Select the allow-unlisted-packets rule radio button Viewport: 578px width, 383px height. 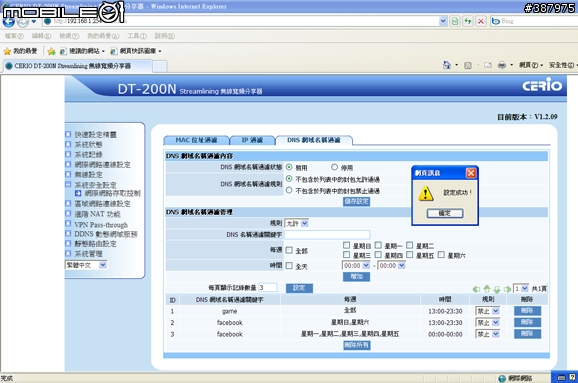point(289,179)
